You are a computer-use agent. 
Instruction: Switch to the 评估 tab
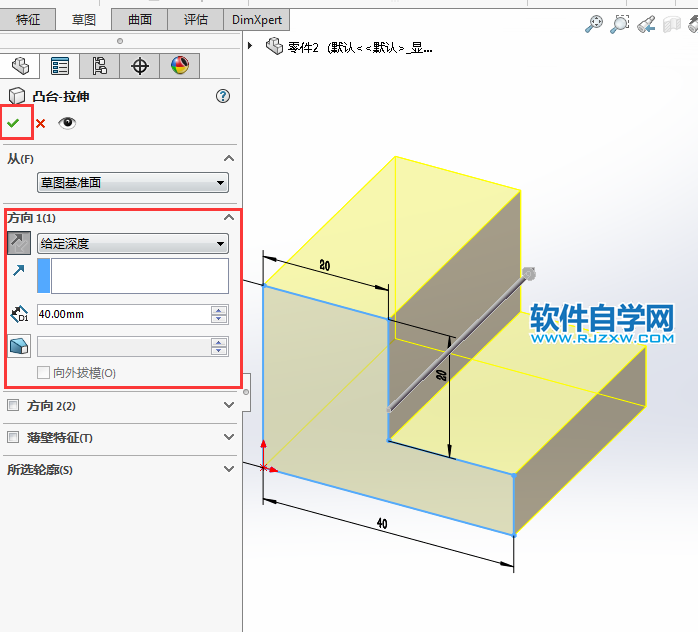click(x=196, y=20)
